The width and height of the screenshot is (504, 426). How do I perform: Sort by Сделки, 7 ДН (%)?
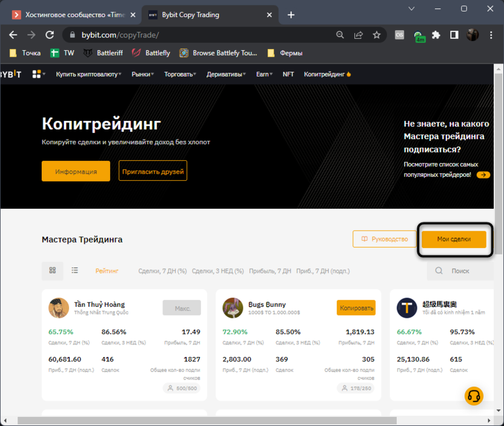(x=162, y=271)
